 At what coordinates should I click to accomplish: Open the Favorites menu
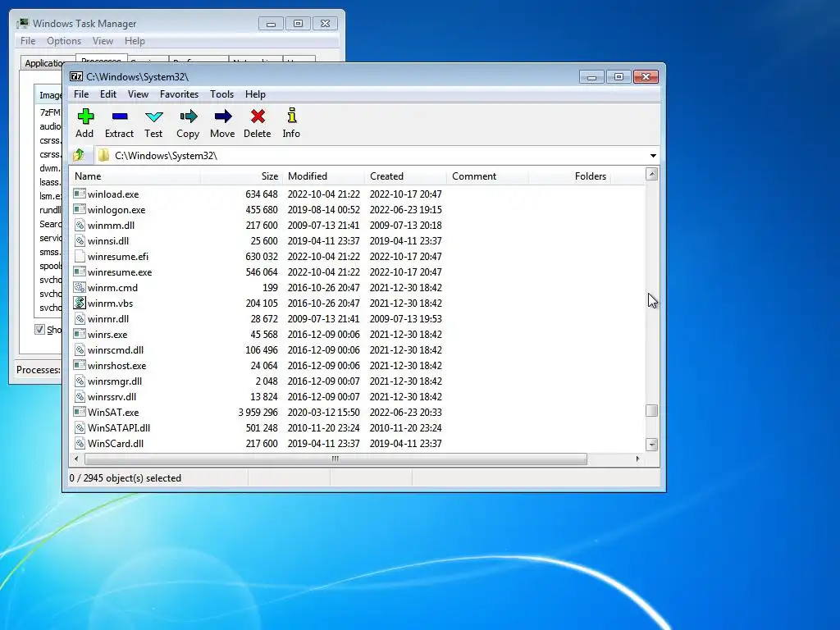click(179, 94)
